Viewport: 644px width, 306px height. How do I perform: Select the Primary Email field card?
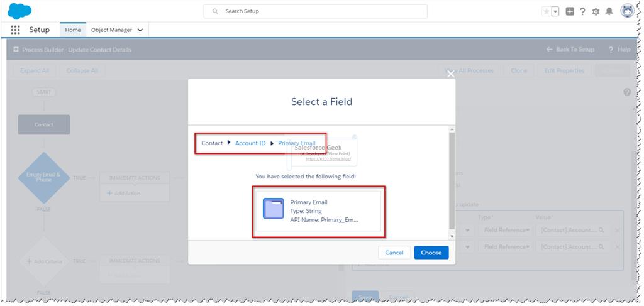point(318,211)
